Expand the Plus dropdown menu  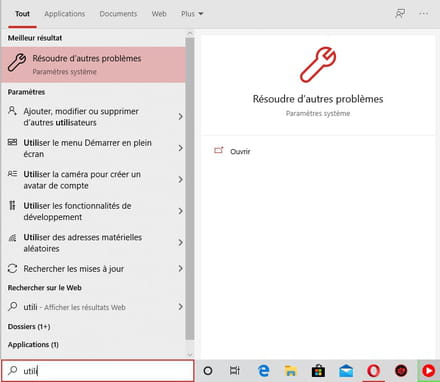(x=192, y=14)
